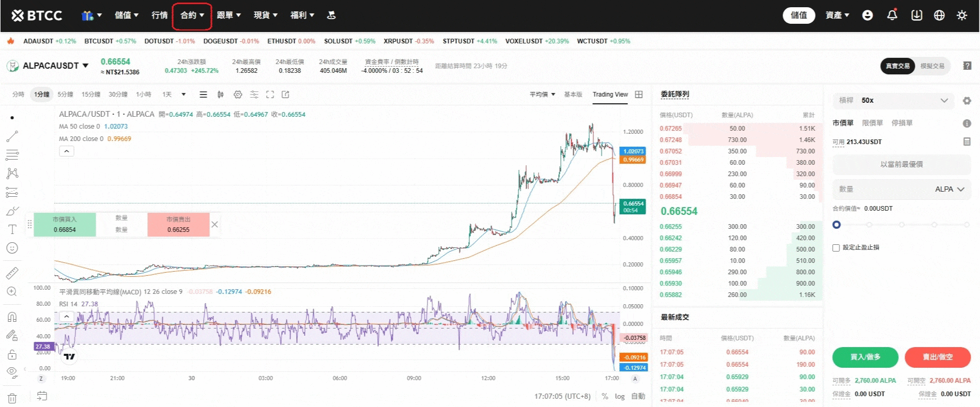Open notifications bell
The height and width of the screenshot is (407, 980).
point(892,15)
